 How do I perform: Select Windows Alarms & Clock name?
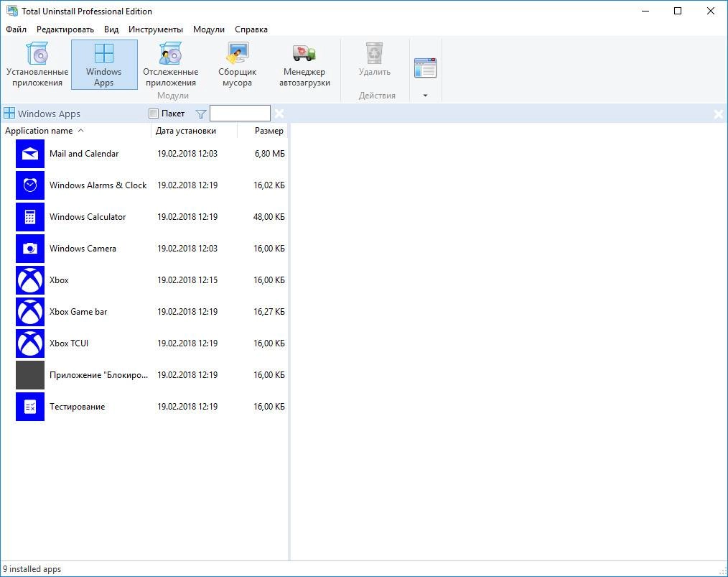98,185
